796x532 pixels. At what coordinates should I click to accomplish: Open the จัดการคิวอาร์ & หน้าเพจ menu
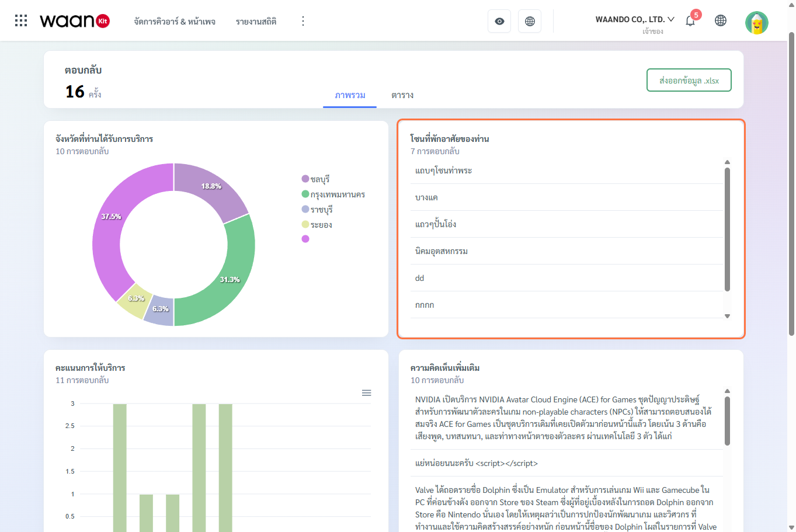pos(175,22)
